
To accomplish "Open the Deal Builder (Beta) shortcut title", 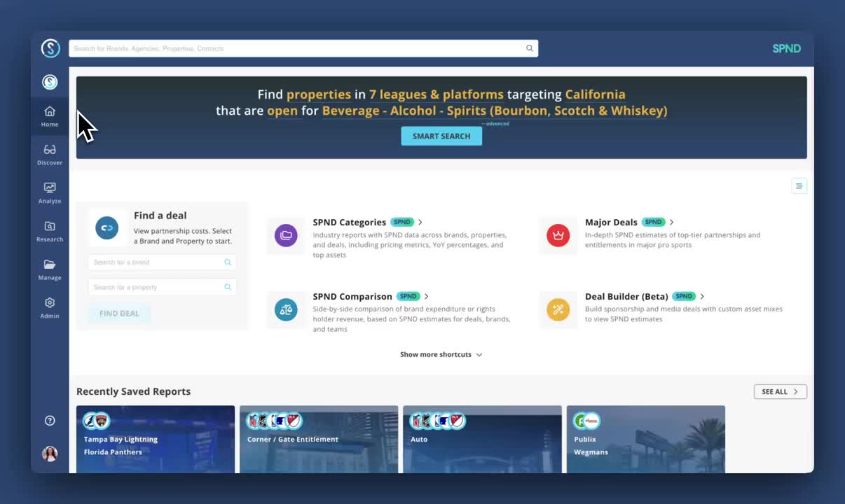I will (626, 296).
